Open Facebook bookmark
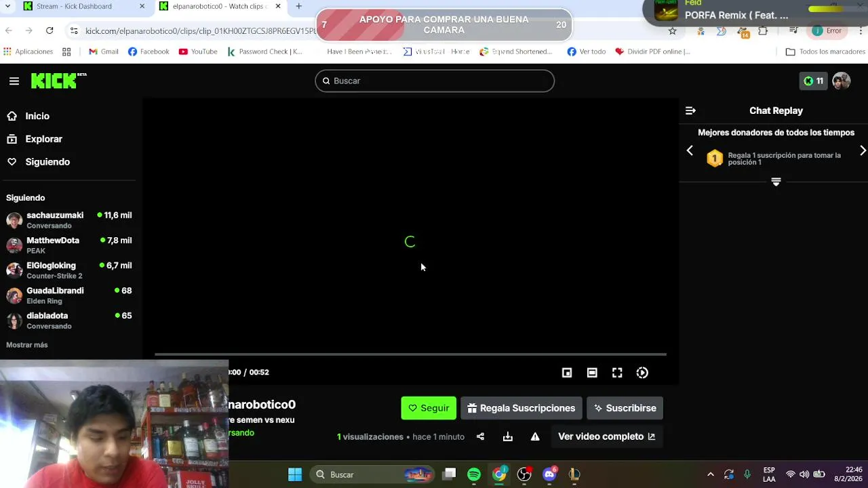The height and width of the screenshot is (488, 868). [x=149, y=52]
